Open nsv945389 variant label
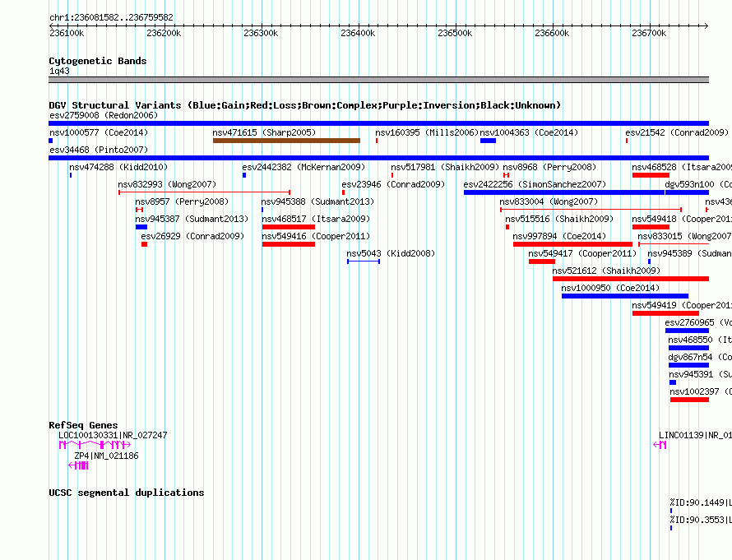 coord(689,253)
